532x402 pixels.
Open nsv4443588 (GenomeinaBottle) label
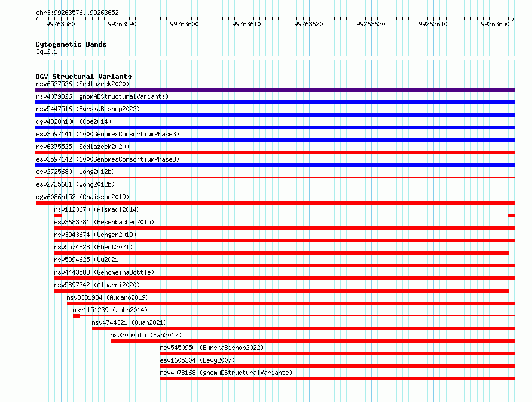(104, 272)
